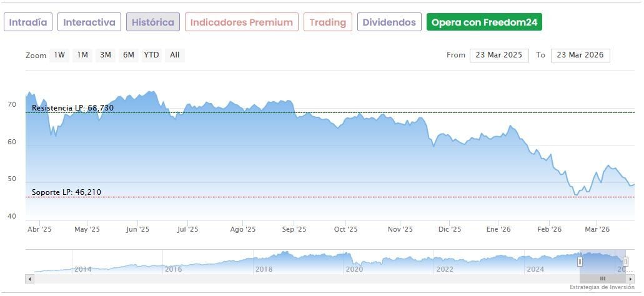Select YTD zoom range
Viewport: 644px width, 296px height.
pyautogui.click(x=152, y=55)
